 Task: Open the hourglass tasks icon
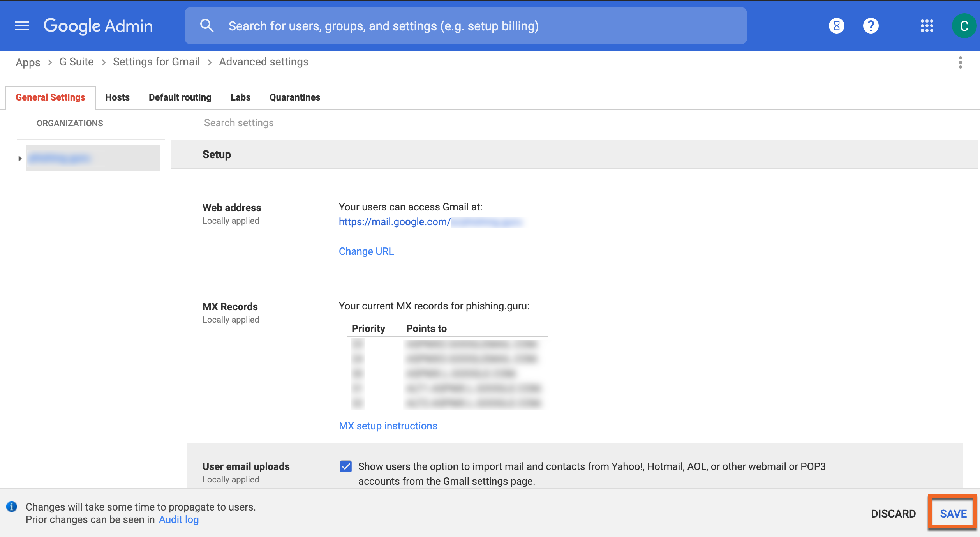[836, 26]
